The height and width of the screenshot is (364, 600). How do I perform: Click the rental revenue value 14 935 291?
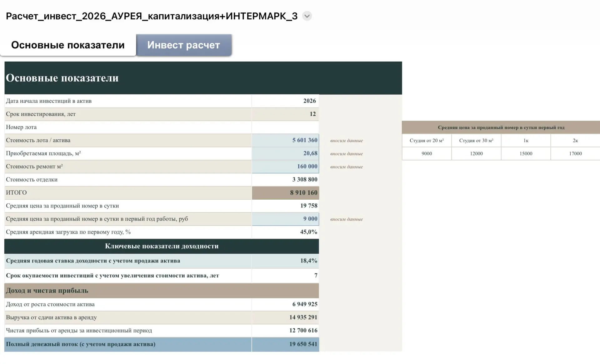click(285, 317)
